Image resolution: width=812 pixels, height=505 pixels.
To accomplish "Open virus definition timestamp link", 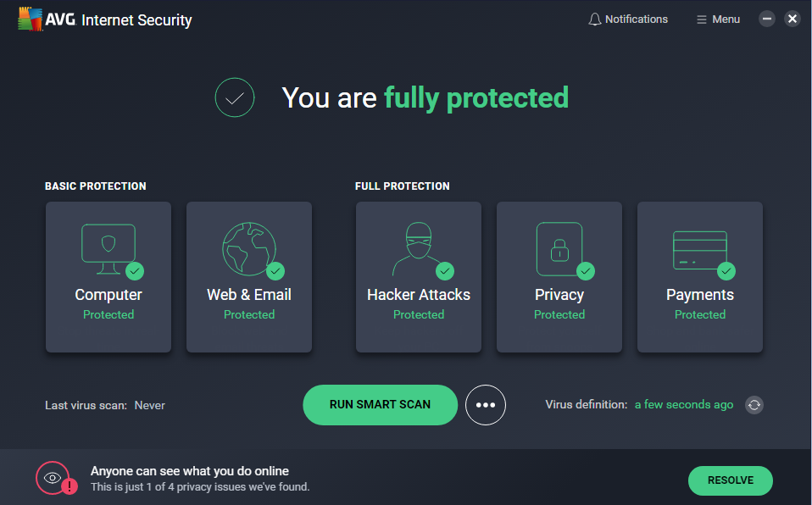I will coord(683,405).
